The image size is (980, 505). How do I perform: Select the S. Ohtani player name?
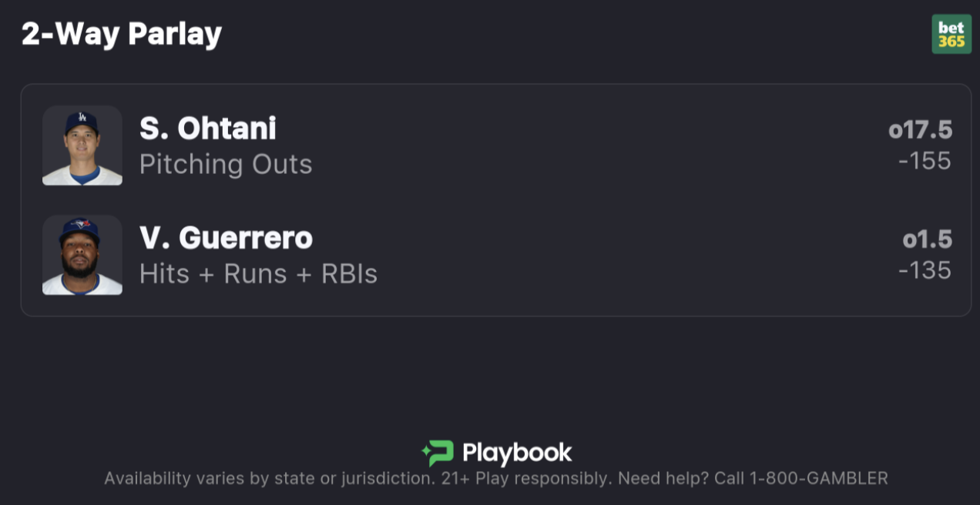pos(207,129)
